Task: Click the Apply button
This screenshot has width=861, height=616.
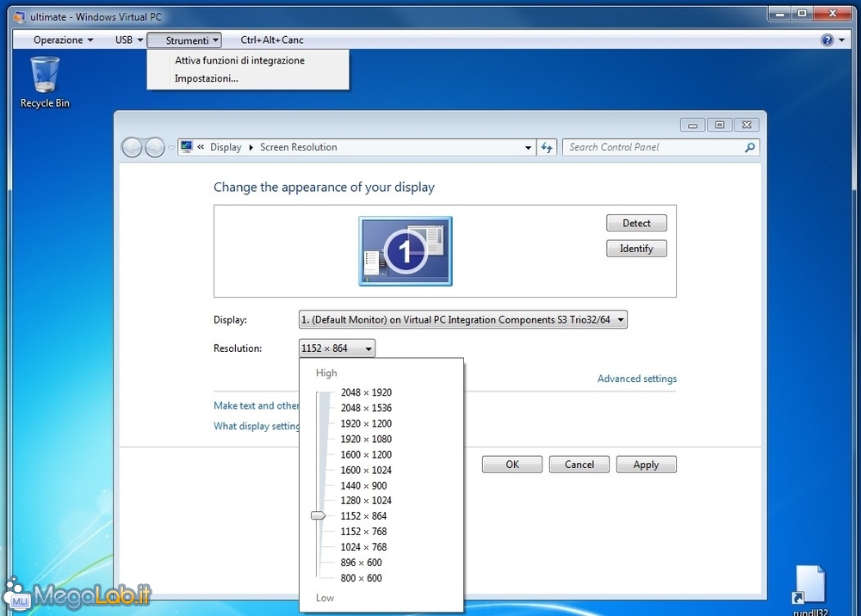Action: [647, 464]
